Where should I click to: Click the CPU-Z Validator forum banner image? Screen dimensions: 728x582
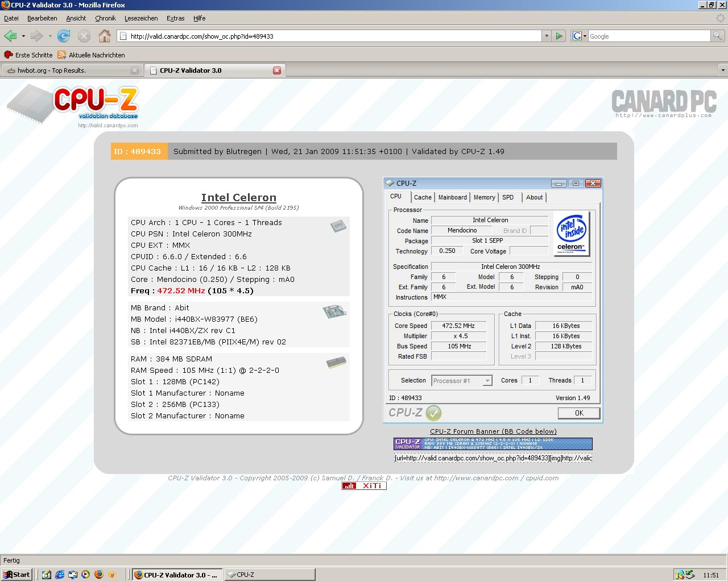pyautogui.click(x=493, y=444)
